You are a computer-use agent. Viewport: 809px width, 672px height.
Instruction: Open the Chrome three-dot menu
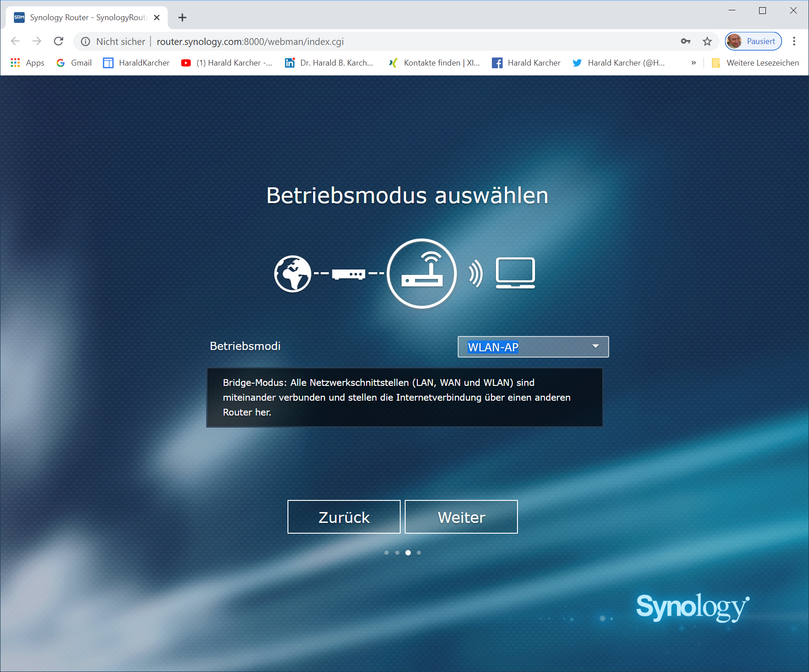point(794,41)
